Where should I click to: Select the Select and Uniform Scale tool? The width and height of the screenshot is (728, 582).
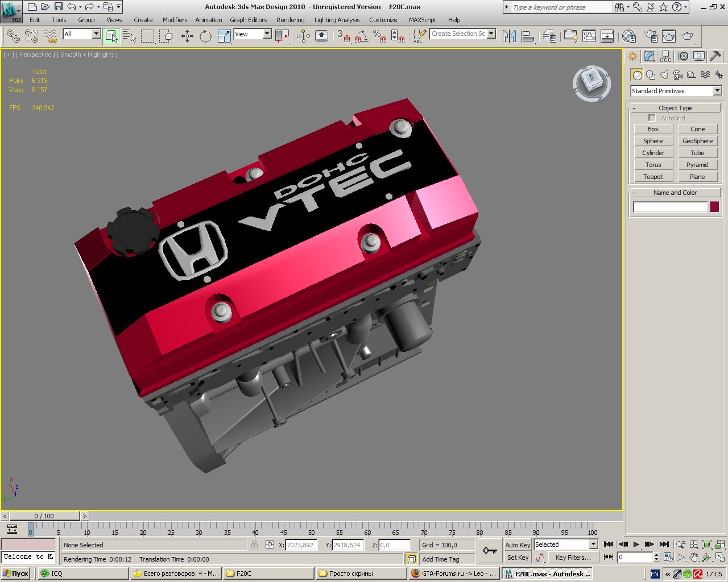click(x=224, y=36)
